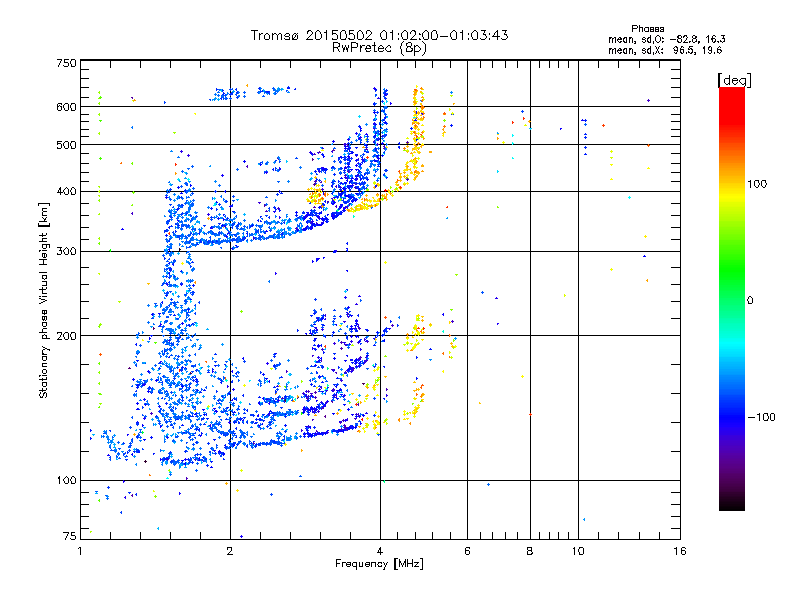Click the subtitle 'RwPretec (8p)'
800x600 pixels.
click(379, 48)
